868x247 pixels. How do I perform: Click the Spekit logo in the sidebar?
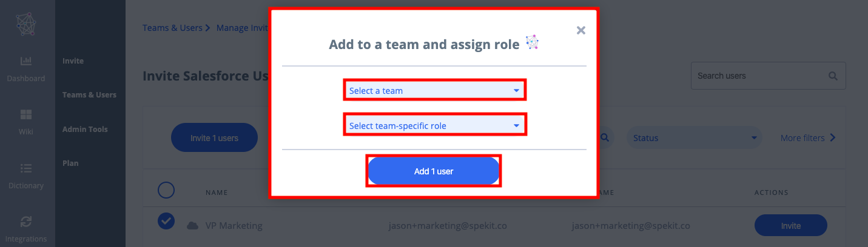tap(26, 24)
